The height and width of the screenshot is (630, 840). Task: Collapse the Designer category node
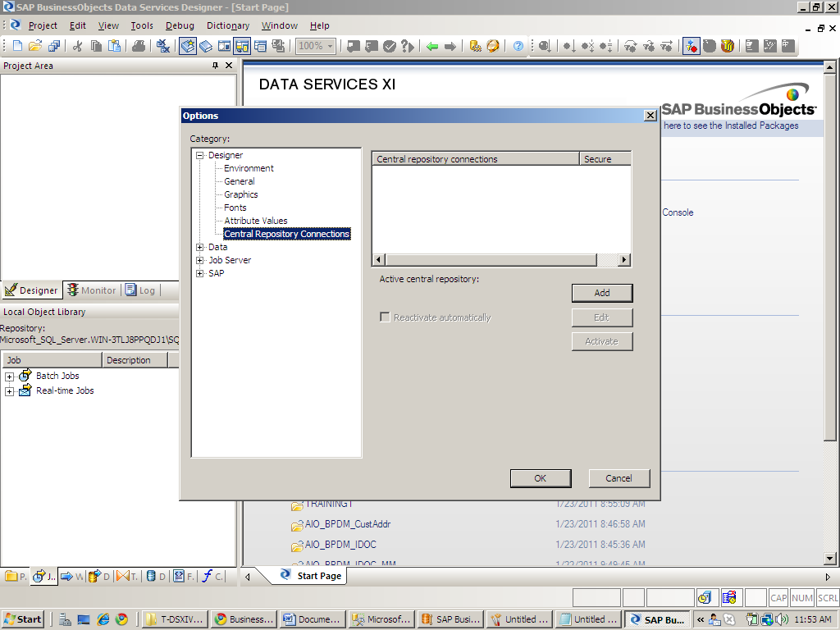point(200,155)
